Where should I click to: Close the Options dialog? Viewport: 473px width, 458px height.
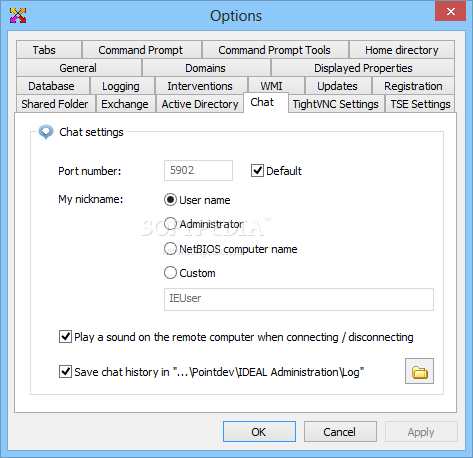(x=450, y=11)
